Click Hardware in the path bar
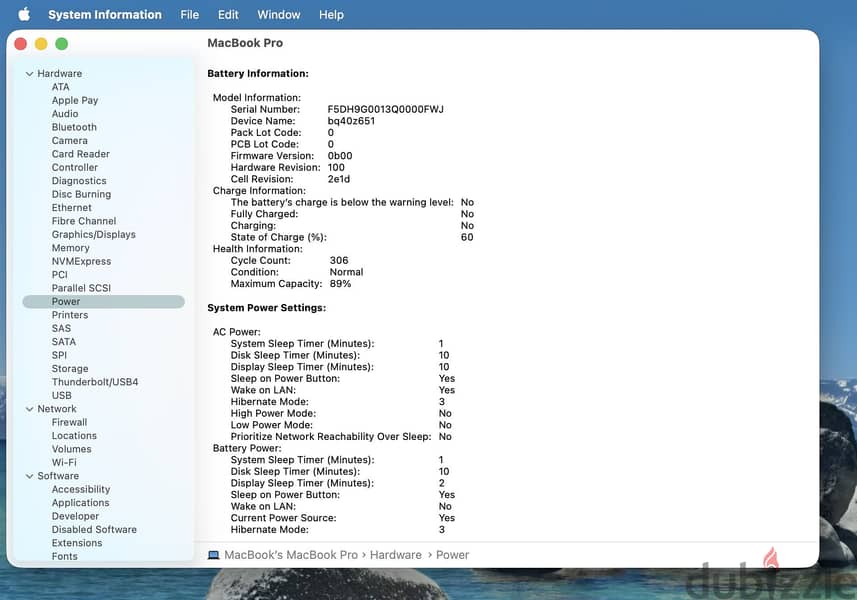This screenshot has height=600, width=857. click(x=396, y=555)
